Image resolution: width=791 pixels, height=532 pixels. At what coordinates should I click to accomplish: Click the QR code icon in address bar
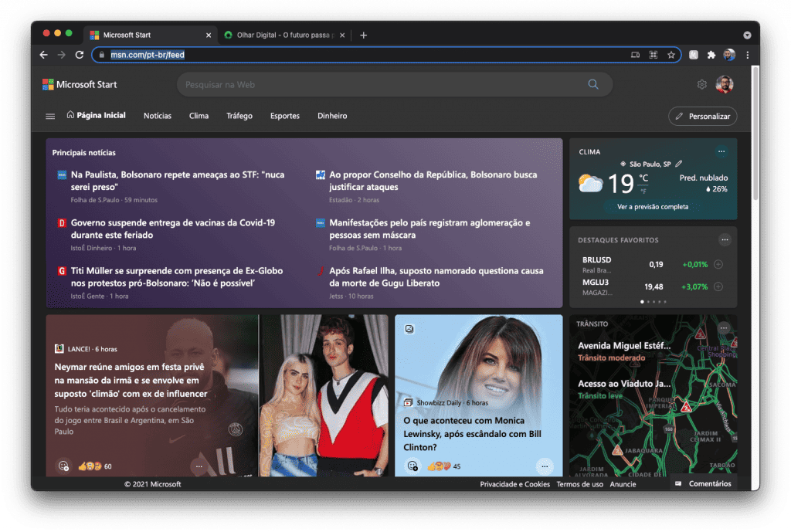[x=654, y=55]
